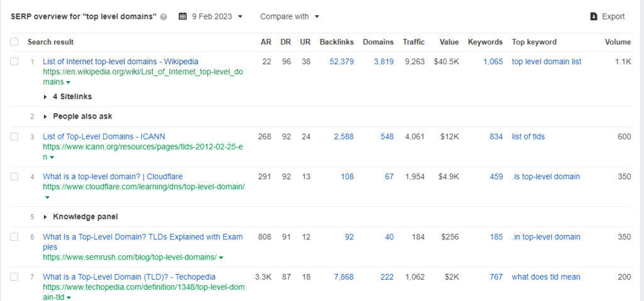Open Semrush's 92 backlinks
This screenshot has height=301, width=644.
pyautogui.click(x=349, y=237)
